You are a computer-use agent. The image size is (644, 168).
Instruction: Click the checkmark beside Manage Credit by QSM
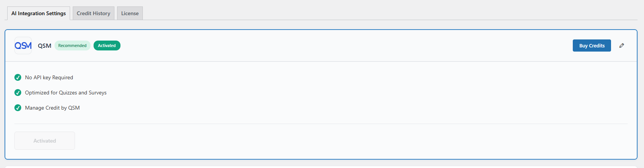pos(18,108)
